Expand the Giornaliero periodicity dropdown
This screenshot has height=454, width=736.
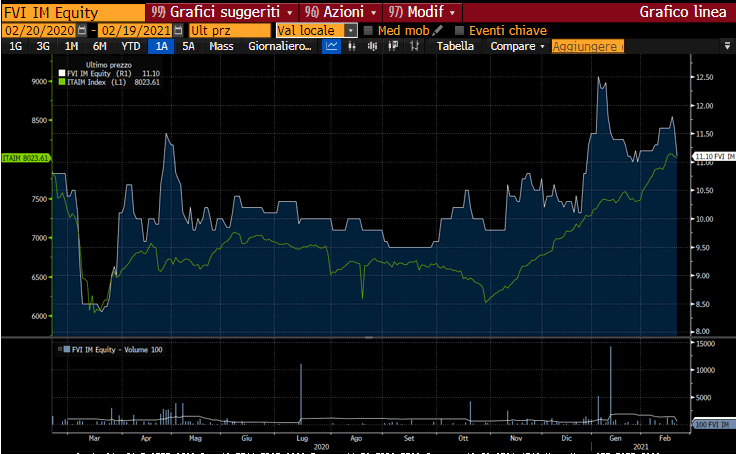(280, 46)
